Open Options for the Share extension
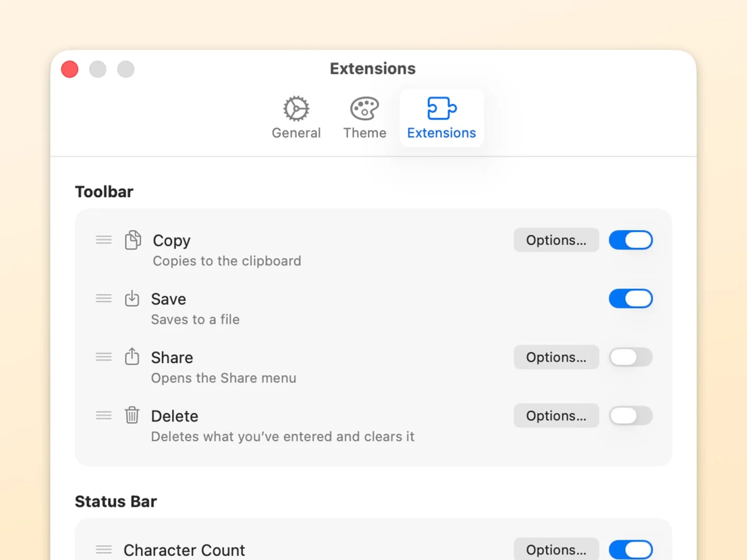The width and height of the screenshot is (747, 560). coord(556,357)
